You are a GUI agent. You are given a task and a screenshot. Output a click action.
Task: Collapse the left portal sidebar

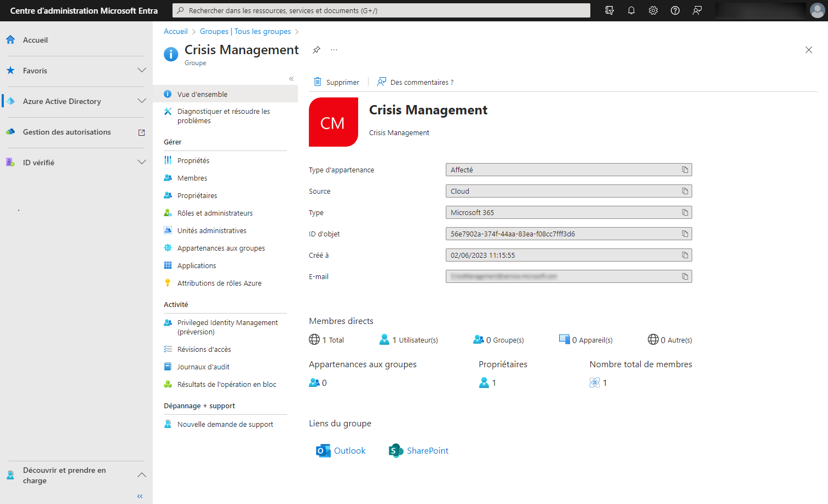tap(140, 496)
